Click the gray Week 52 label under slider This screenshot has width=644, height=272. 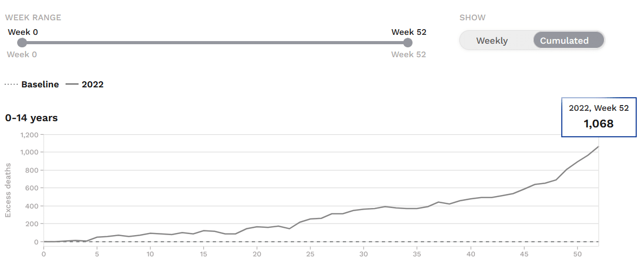(x=408, y=55)
